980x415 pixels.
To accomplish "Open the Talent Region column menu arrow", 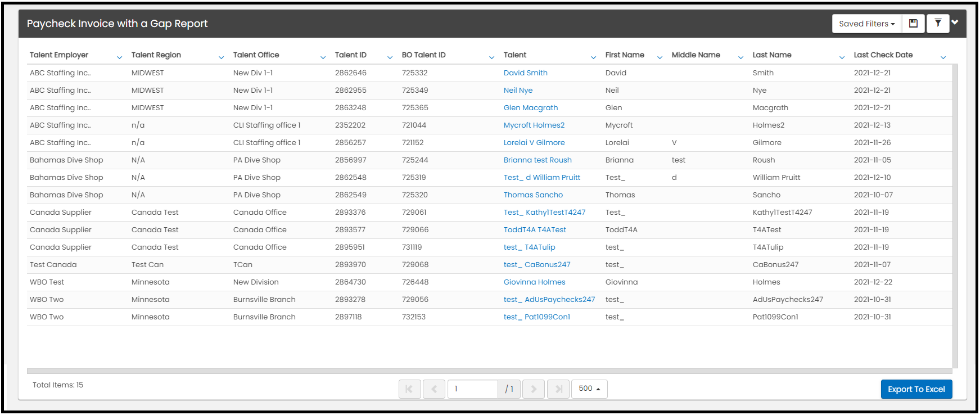I will [221, 57].
